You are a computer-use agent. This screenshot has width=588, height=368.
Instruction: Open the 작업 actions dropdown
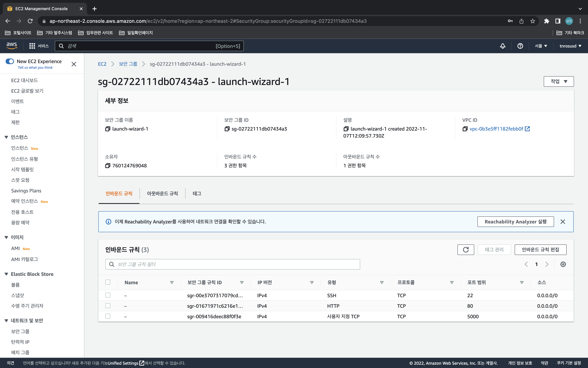coord(559,81)
